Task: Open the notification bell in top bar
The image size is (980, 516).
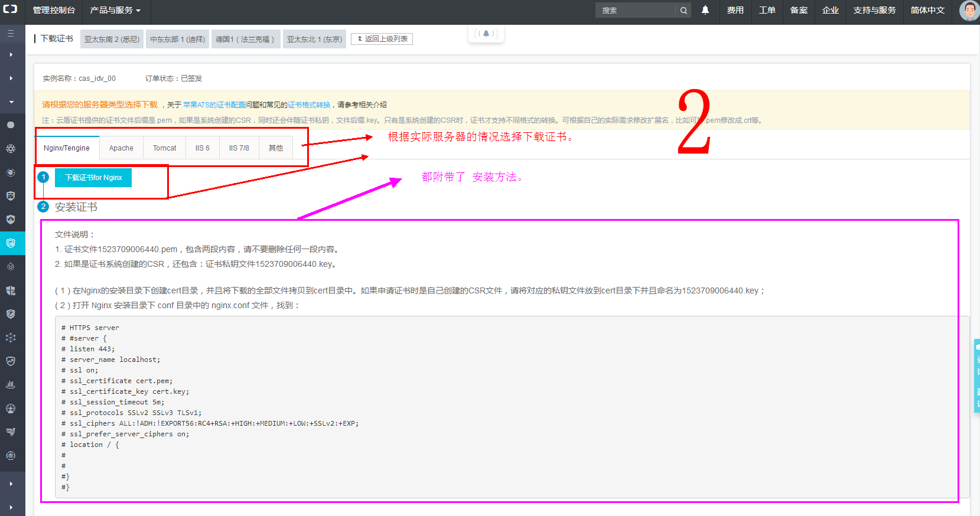Action: (705, 10)
